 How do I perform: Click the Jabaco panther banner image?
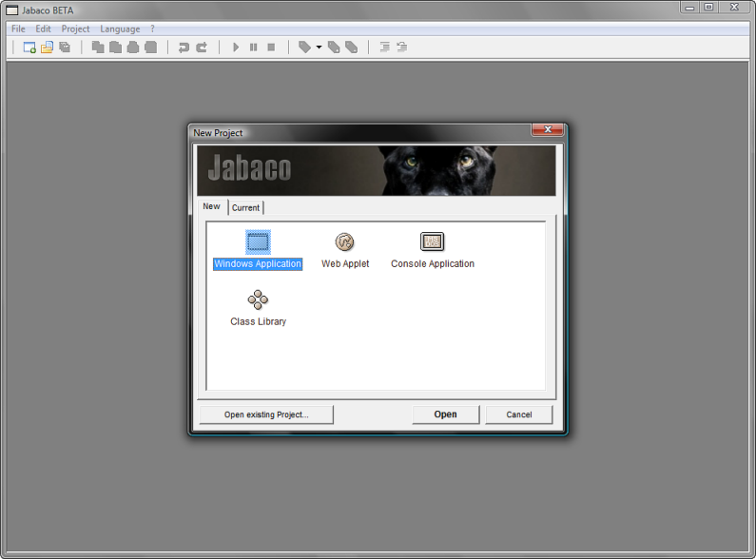click(377, 170)
